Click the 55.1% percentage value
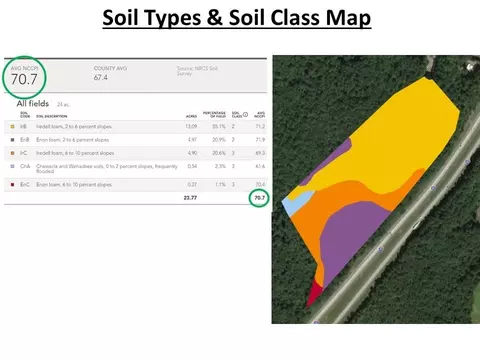Viewport: 480px width, 360px height. [219, 127]
